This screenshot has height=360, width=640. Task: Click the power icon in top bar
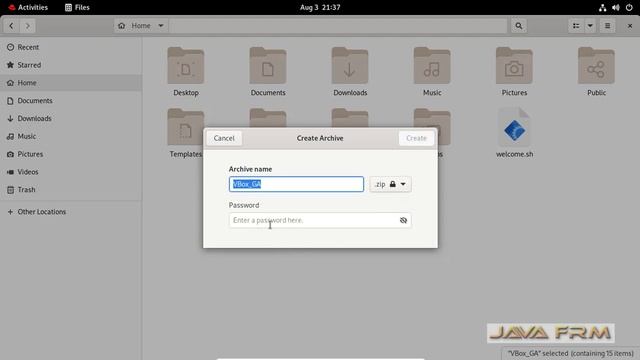click(x=629, y=7)
